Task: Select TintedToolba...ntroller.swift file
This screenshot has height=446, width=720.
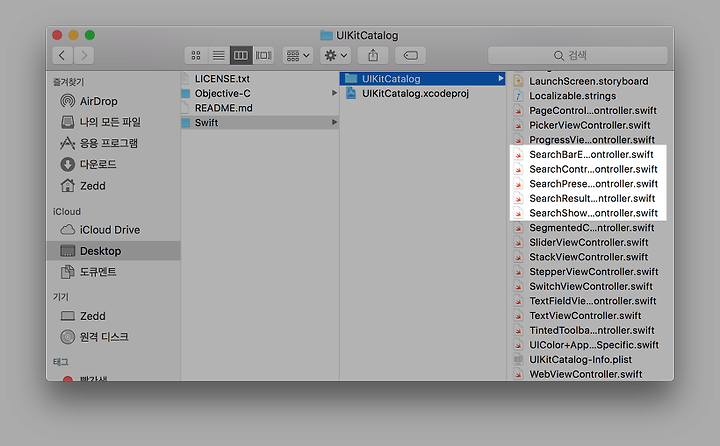Action: click(590, 331)
